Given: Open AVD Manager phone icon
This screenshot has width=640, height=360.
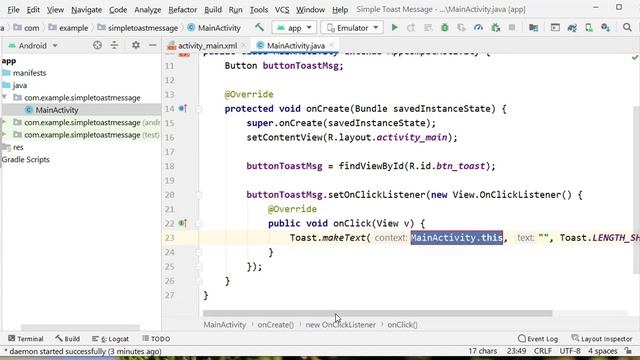Looking at the screenshot, I should (x=589, y=27).
